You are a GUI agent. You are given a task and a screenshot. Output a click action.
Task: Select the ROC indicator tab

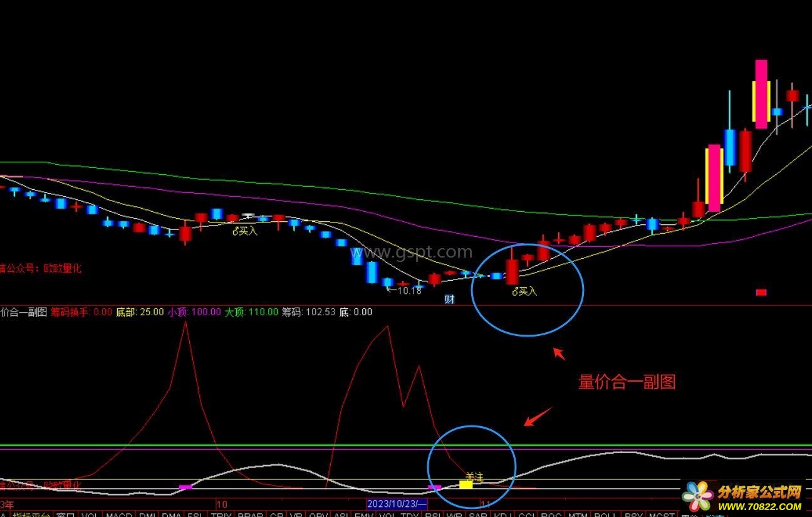tap(551, 514)
